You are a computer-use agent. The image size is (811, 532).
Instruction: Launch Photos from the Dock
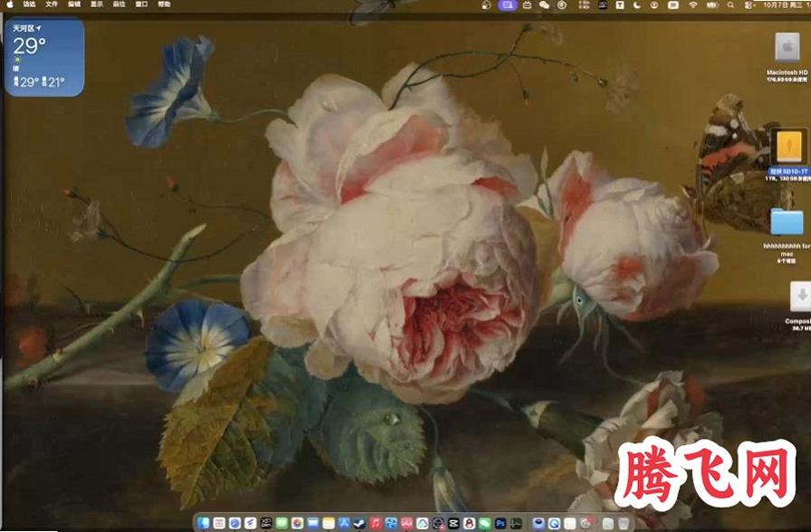coord(298,523)
